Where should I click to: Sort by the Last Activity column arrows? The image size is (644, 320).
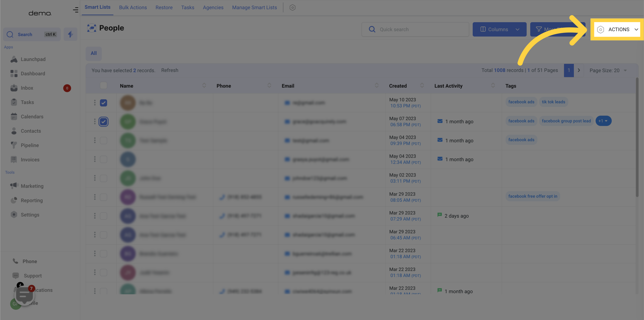click(493, 86)
